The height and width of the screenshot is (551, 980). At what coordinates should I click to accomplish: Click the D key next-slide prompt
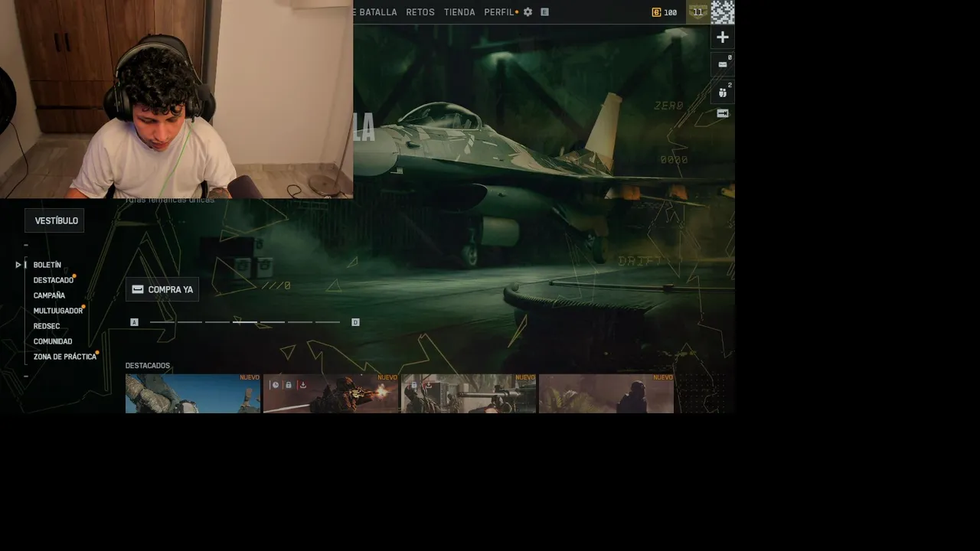[x=355, y=322]
